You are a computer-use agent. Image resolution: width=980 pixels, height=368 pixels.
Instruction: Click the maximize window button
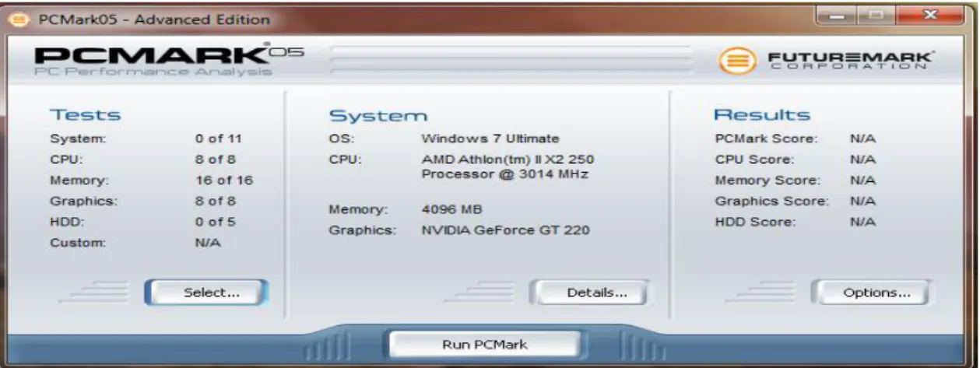[x=877, y=15]
